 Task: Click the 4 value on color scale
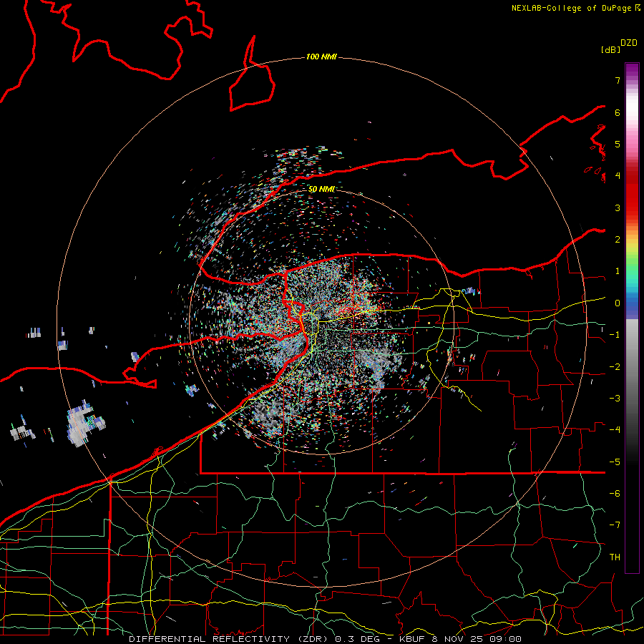click(618, 176)
